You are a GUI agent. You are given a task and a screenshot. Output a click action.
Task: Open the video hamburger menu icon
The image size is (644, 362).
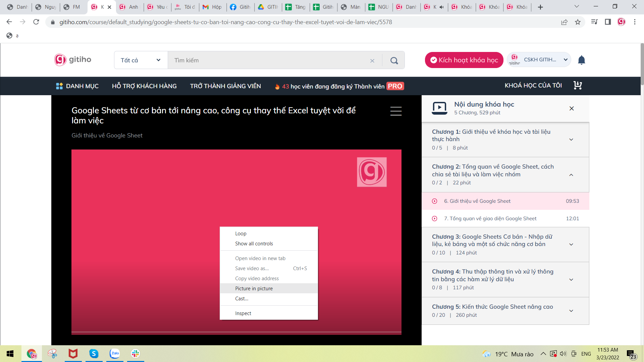tap(396, 111)
